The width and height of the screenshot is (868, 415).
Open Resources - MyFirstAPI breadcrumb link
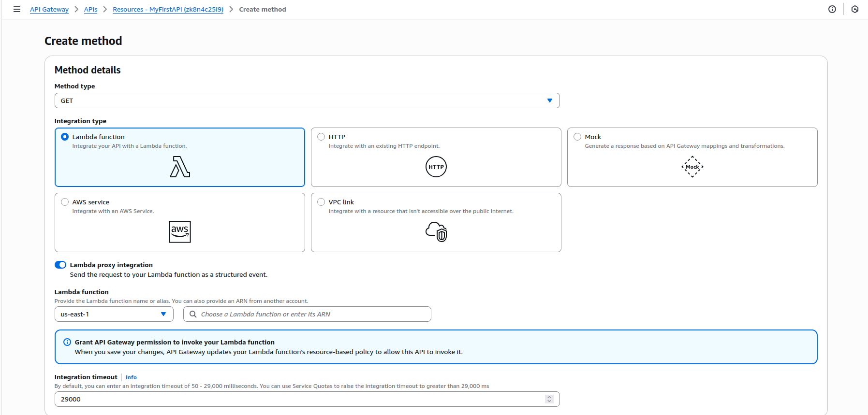(168, 9)
